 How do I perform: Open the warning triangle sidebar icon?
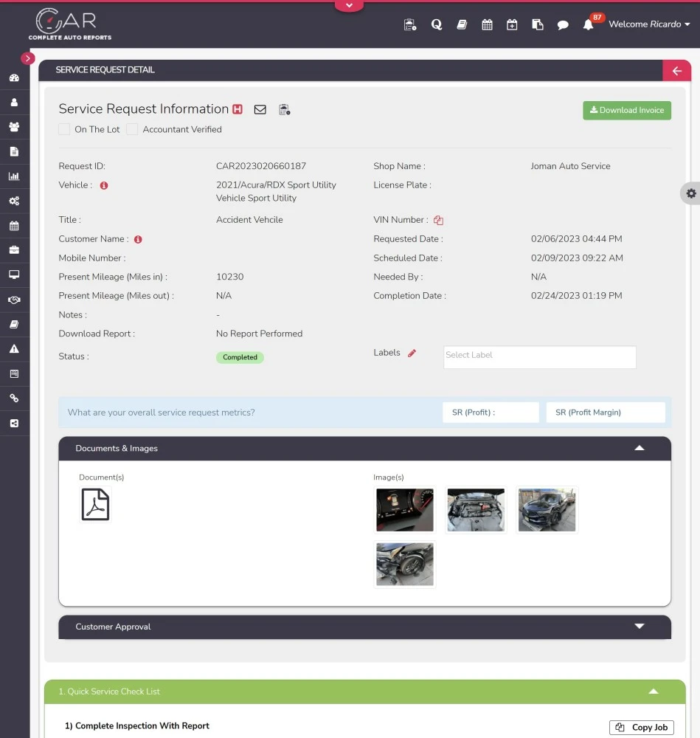click(x=14, y=349)
